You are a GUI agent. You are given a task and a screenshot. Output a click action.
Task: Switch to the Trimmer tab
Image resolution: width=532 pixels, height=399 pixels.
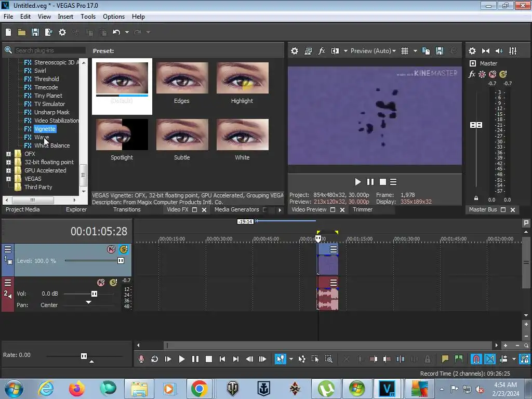[362, 210]
